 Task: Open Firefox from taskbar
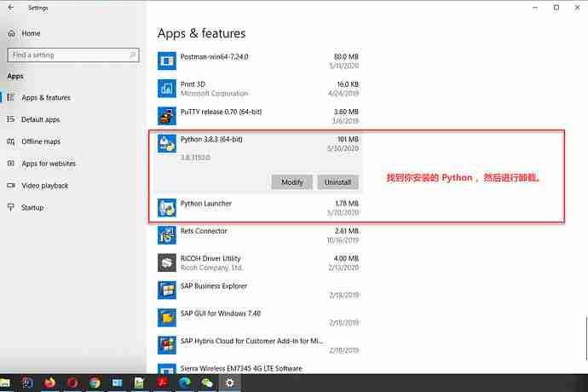(x=49, y=383)
